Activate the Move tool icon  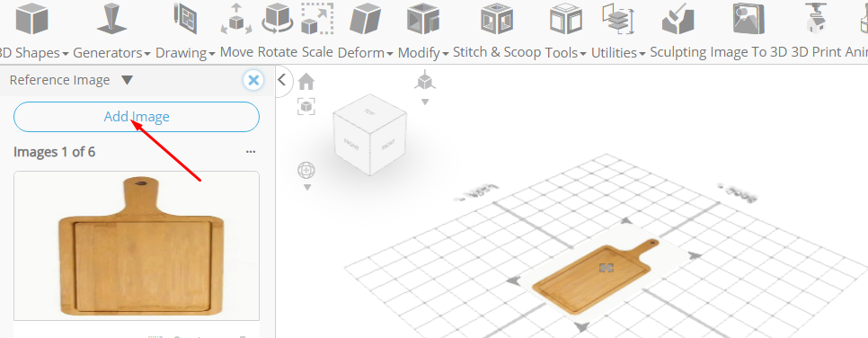(x=236, y=19)
